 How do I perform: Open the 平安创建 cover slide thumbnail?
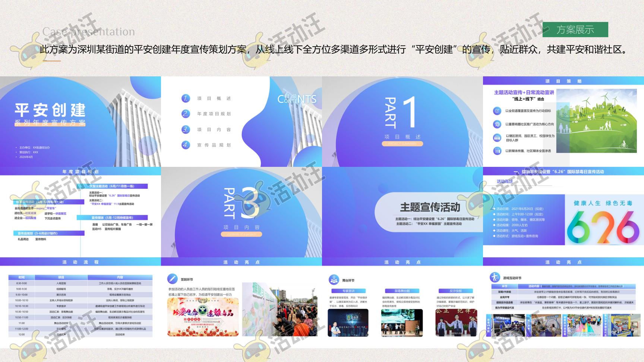80,121
